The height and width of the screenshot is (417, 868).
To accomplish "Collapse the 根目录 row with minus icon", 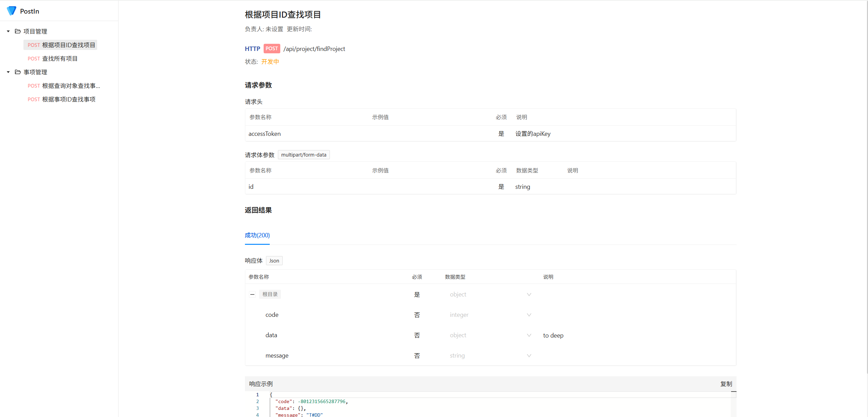I will click(x=252, y=294).
